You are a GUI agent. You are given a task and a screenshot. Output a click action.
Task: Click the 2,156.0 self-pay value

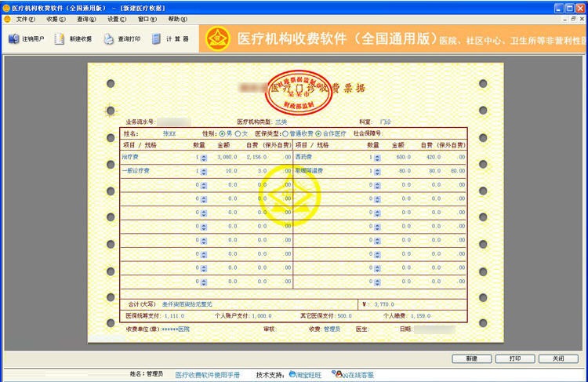(256, 157)
